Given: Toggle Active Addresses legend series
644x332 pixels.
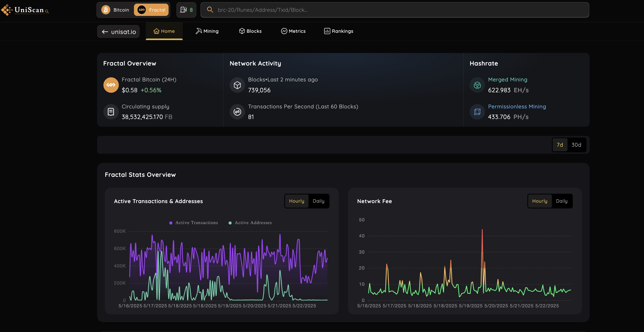Looking at the screenshot, I should (x=253, y=223).
